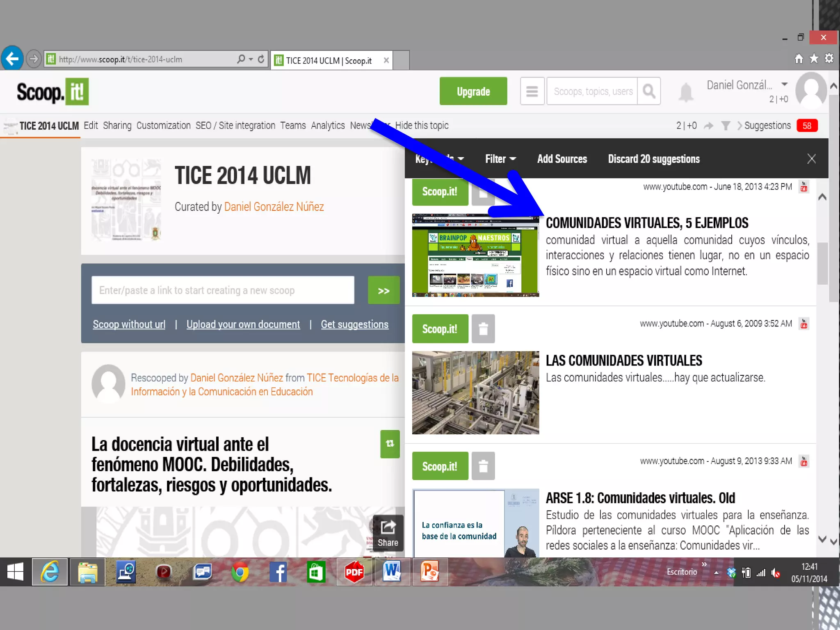This screenshot has width=840, height=630.
Task: Open the Analytics menu item
Action: [x=328, y=126]
